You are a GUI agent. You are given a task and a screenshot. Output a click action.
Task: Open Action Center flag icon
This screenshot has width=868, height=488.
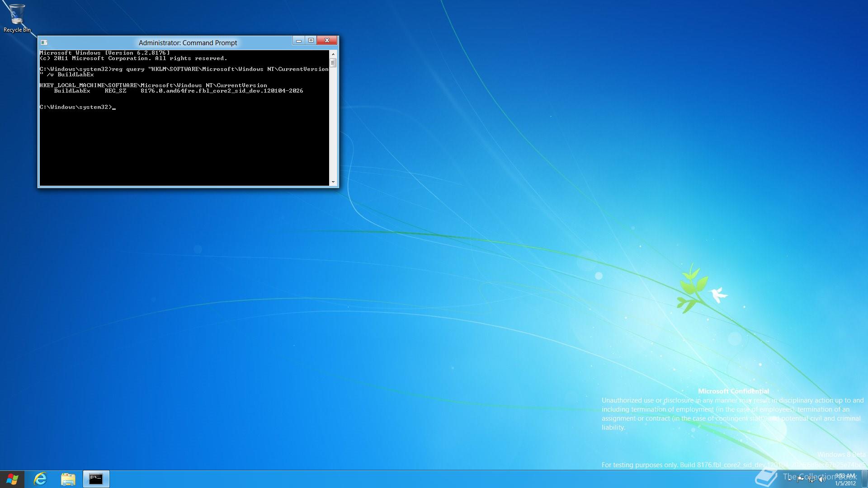pyautogui.click(x=801, y=479)
